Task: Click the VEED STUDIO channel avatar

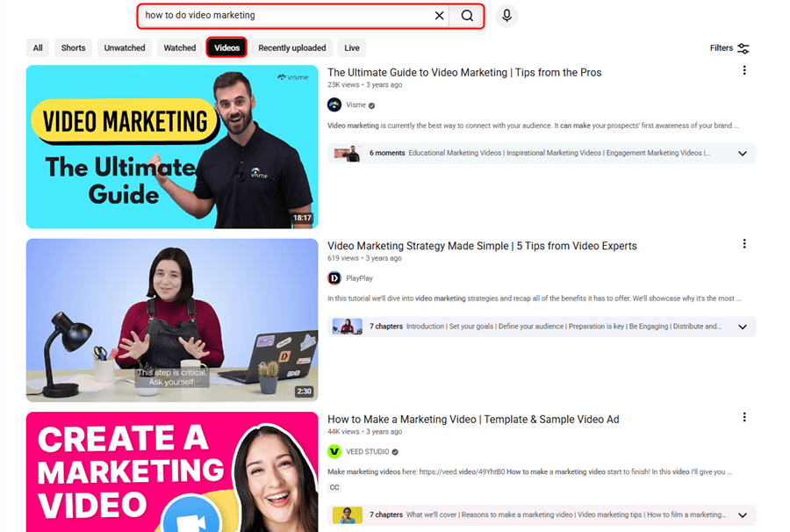Action: coord(334,451)
